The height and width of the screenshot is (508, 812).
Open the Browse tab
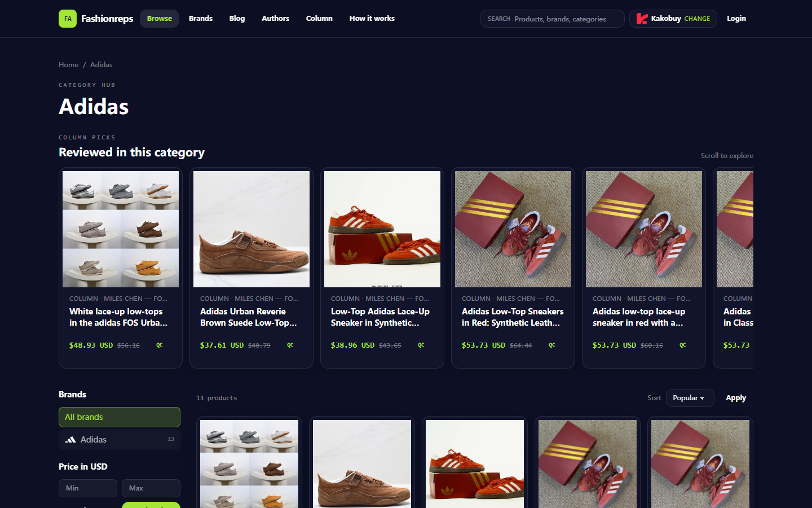[x=160, y=19]
